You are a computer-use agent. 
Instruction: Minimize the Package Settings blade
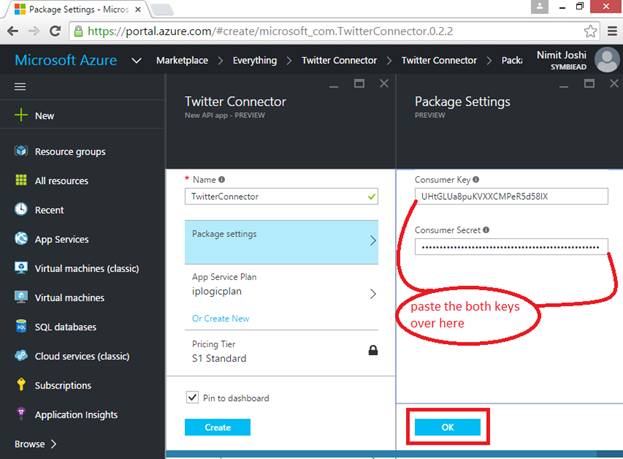click(x=563, y=85)
